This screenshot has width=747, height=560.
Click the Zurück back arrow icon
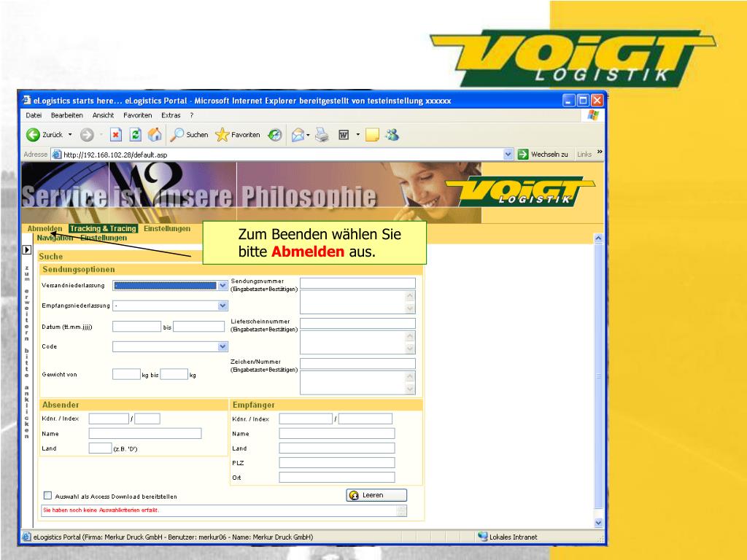pyautogui.click(x=33, y=135)
